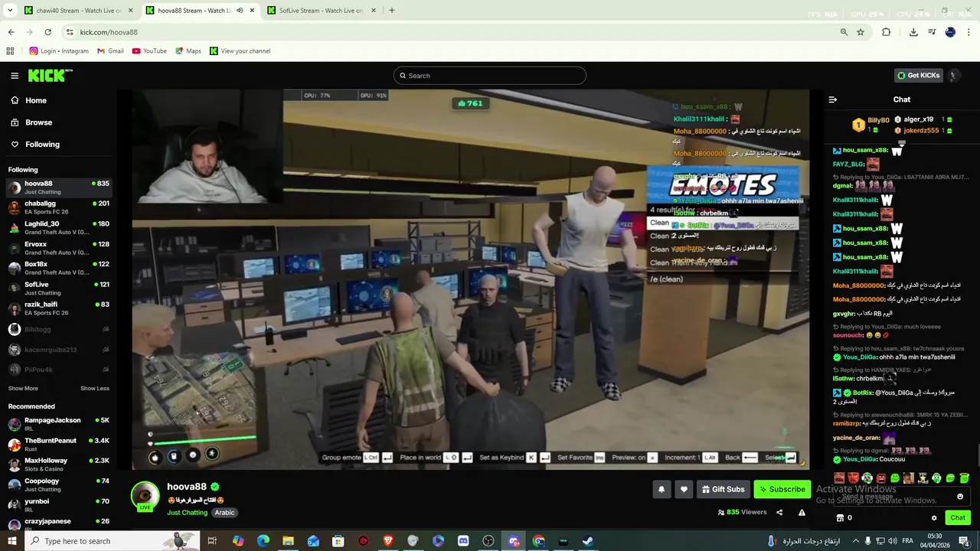Open Browse in sidebar
Image resolution: width=980 pixels, height=551 pixels.
[31, 122]
